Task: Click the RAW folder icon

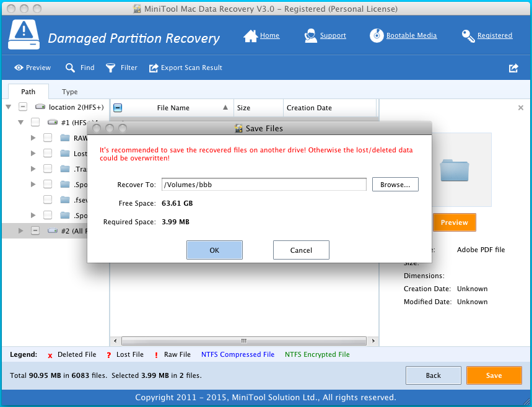Action: (65, 138)
